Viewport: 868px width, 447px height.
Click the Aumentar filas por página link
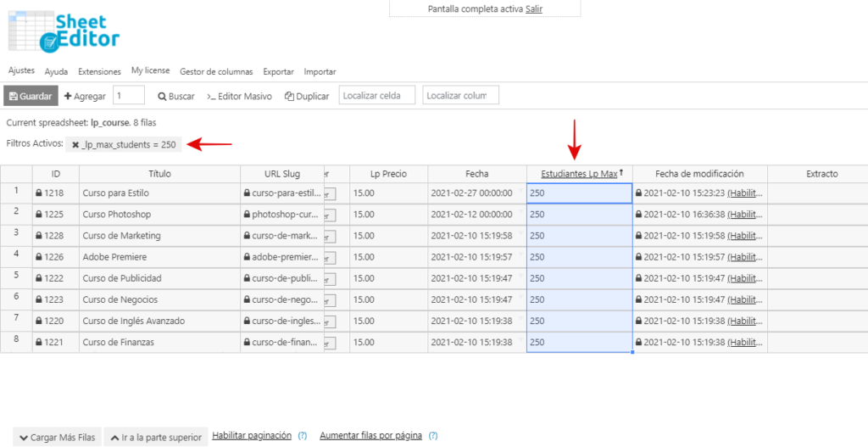tap(370, 436)
